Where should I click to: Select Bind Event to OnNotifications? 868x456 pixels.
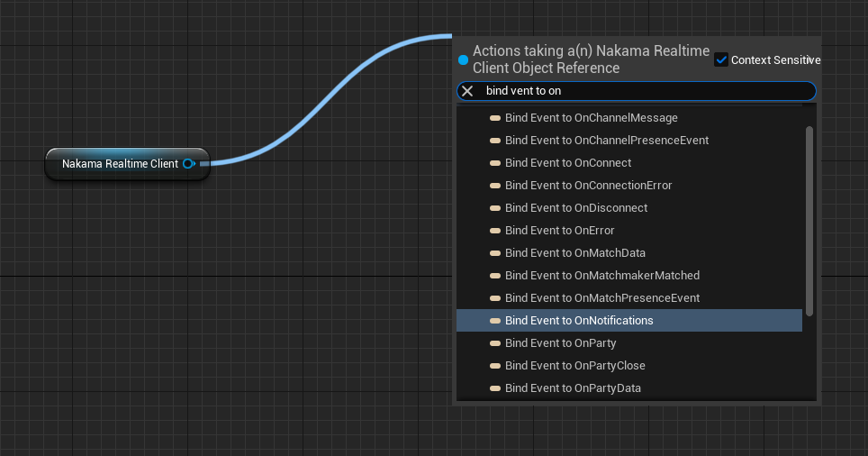(579, 321)
